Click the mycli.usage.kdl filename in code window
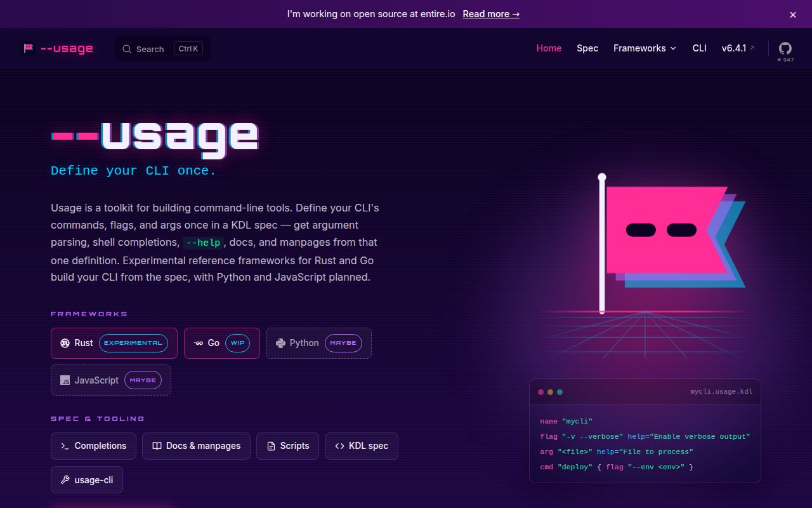812x508 pixels. coord(721,392)
